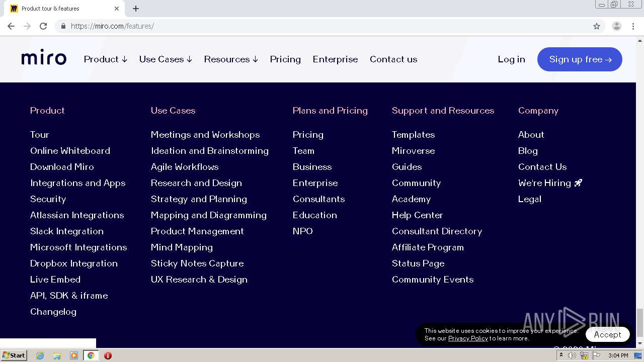The width and height of the screenshot is (644, 362).
Task: Open Meetings and Workshops link
Action: 205,135
